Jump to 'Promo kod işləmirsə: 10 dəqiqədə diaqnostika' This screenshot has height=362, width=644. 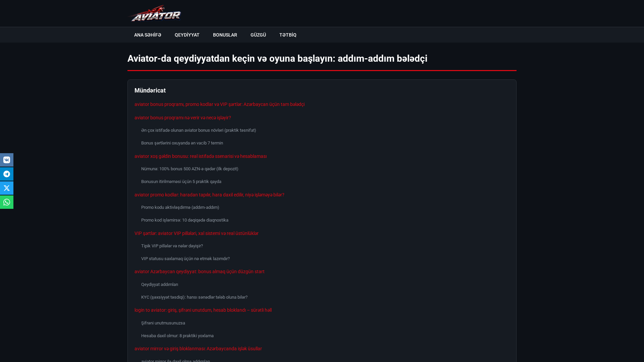point(185,220)
